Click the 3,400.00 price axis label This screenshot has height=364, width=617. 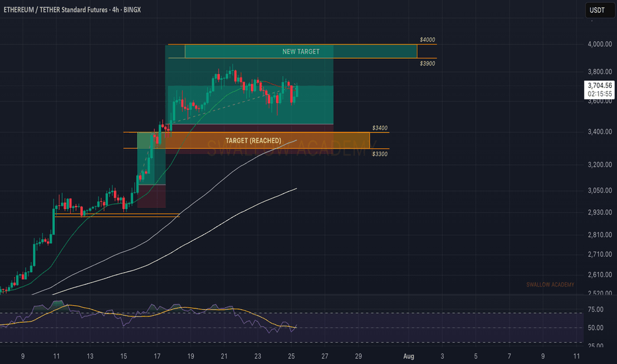[600, 132]
